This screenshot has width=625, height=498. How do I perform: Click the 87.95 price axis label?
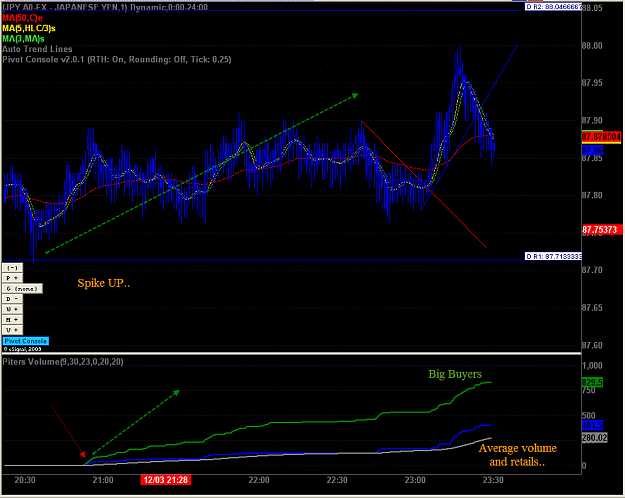tap(592, 83)
